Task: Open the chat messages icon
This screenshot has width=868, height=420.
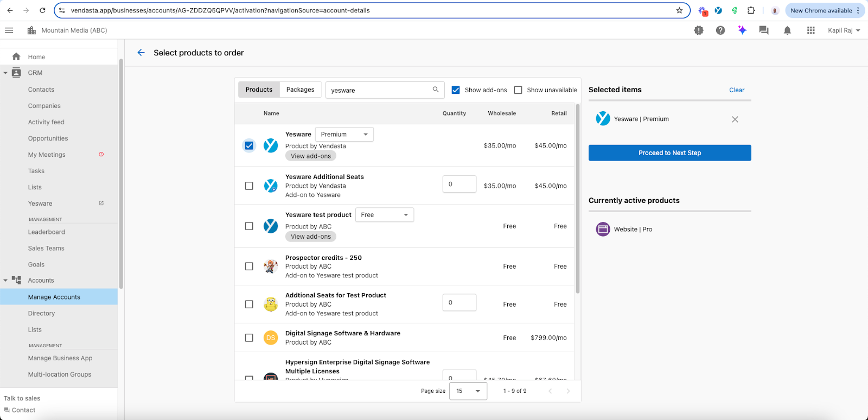Action: 764,30
